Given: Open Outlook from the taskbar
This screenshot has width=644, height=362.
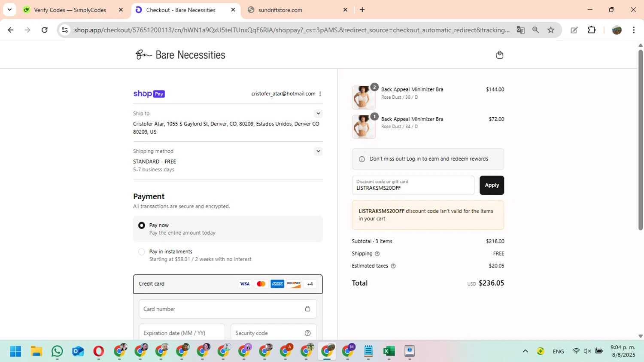Looking at the screenshot, I should (78, 351).
